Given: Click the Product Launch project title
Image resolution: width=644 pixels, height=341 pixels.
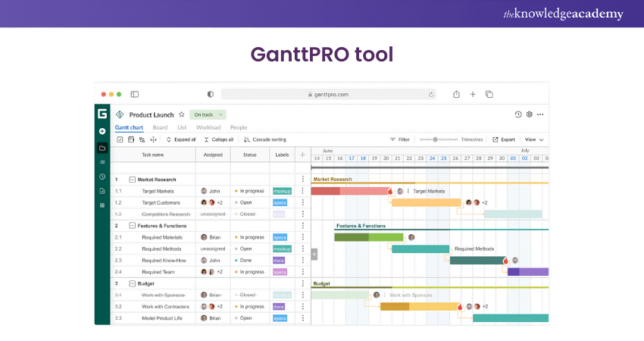Looking at the screenshot, I should [x=152, y=114].
